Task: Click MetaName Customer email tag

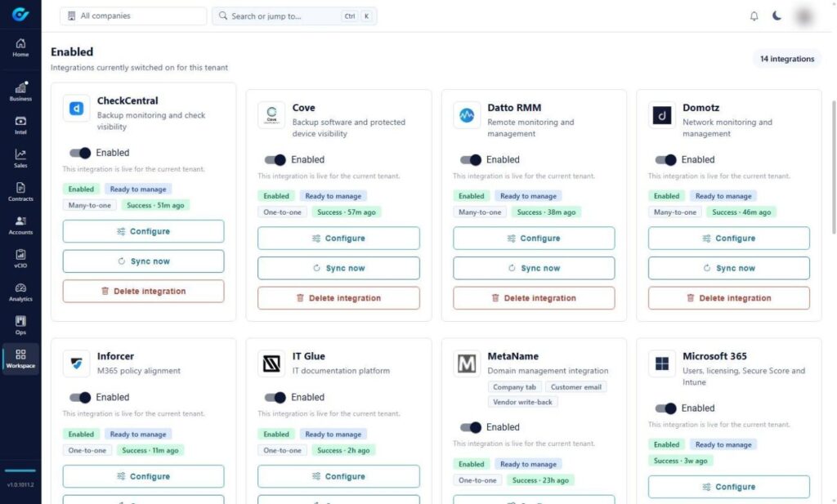Action: click(x=576, y=387)
